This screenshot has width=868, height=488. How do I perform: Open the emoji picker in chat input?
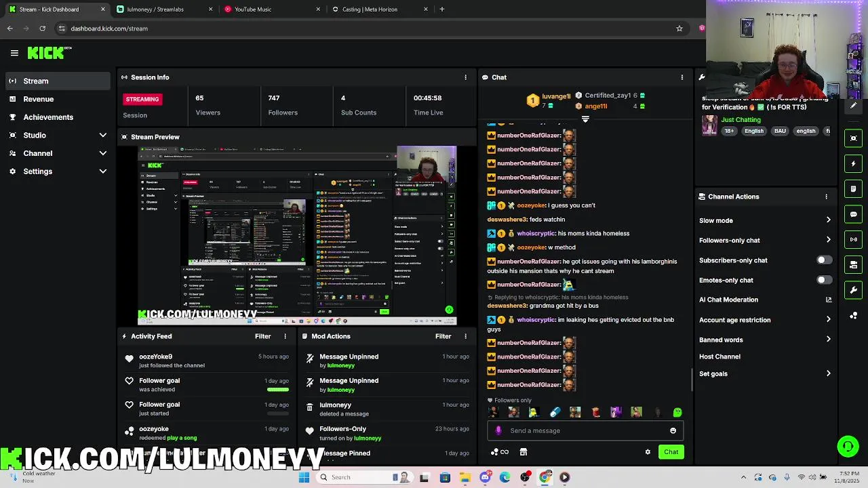[673, 430]
